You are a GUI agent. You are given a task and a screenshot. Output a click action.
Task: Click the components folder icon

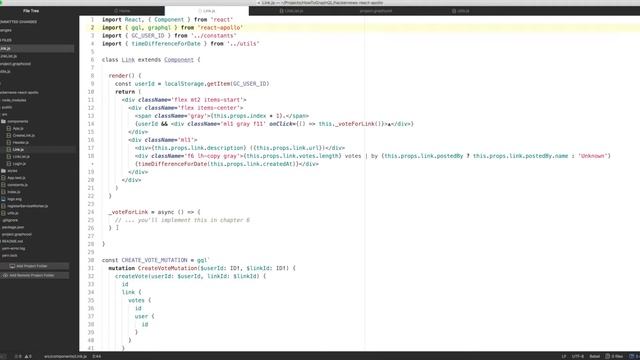coord(4,121)
